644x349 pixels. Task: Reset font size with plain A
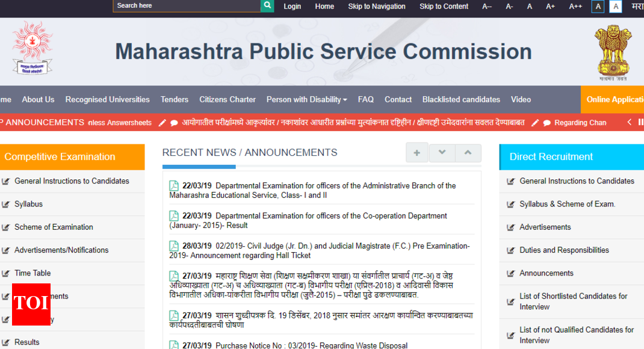[530, 7]
